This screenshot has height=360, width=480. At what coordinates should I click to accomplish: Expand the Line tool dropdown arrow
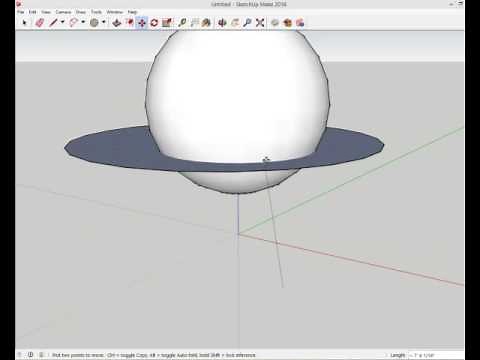click(63, 22)
